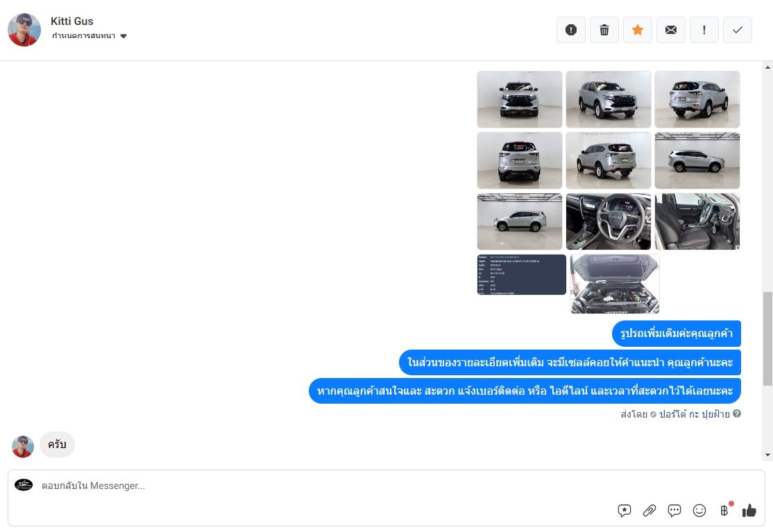773x532 pixels.
Task: Open the dark specification sheet image
Action: click(x=522, y=275)
